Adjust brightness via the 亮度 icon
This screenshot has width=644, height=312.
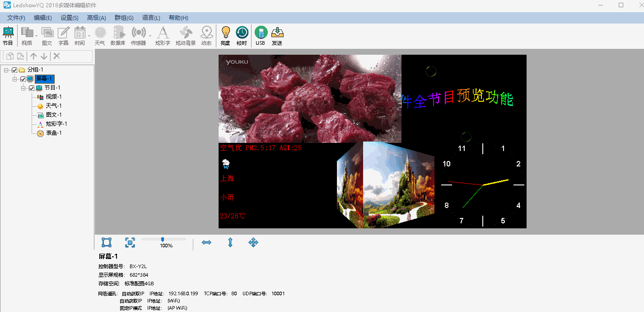coord(224,32)
